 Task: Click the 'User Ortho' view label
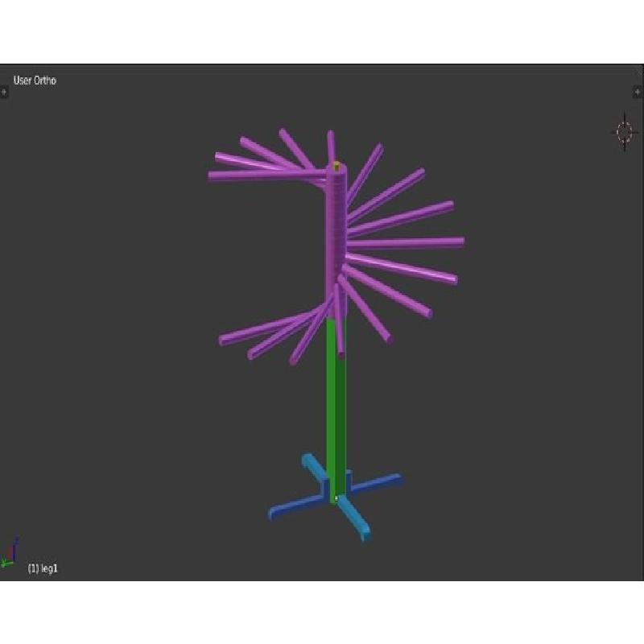(35, 80)
